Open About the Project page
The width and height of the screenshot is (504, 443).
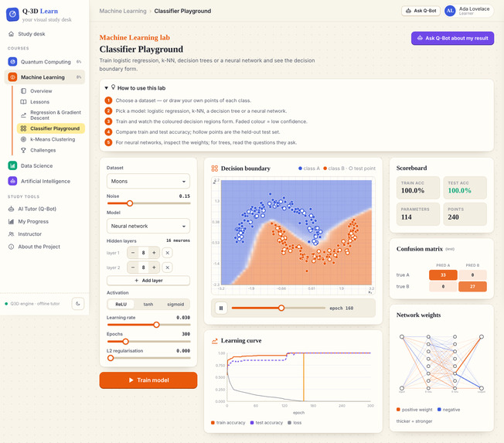point(45,247)
